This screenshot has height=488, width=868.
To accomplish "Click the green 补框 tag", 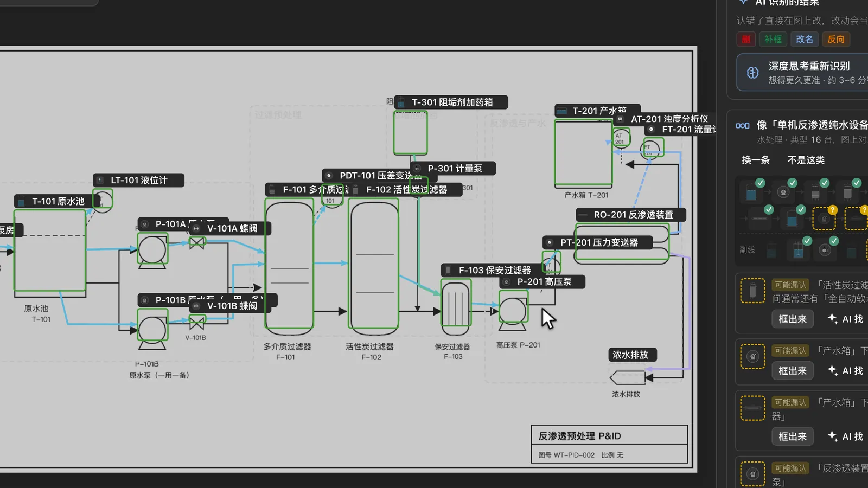I will point(773,39).
